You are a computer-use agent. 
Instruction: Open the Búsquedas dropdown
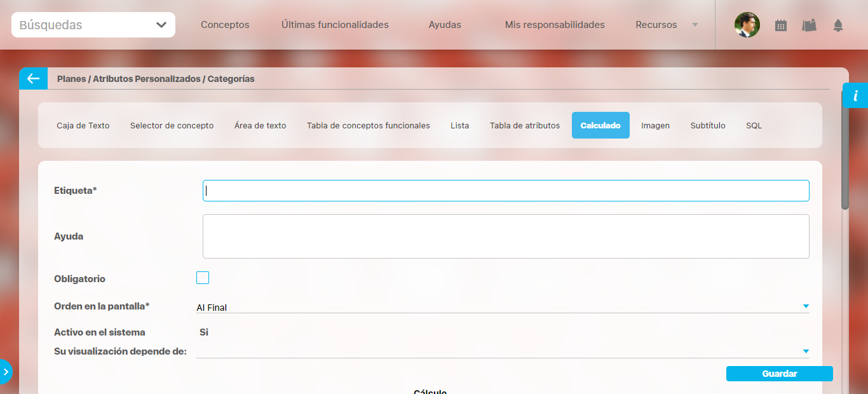(93, 25)
